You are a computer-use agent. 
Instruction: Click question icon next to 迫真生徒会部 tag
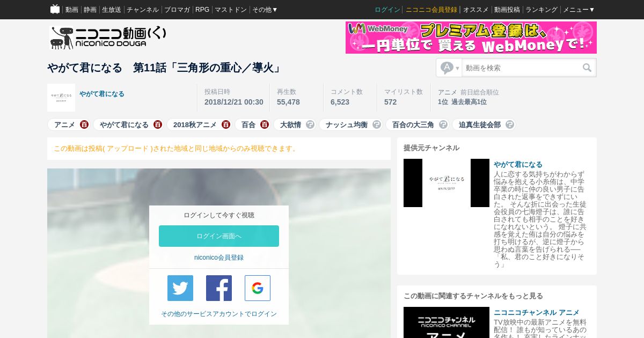coord(510,124)
